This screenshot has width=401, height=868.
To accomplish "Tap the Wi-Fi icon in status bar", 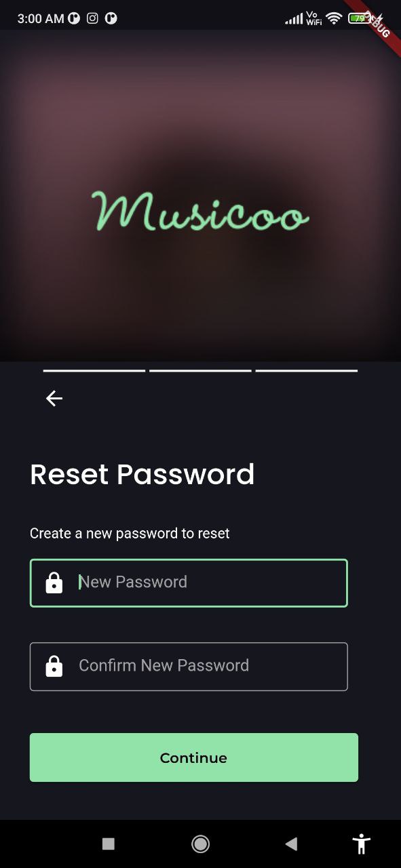I will 333,18.
